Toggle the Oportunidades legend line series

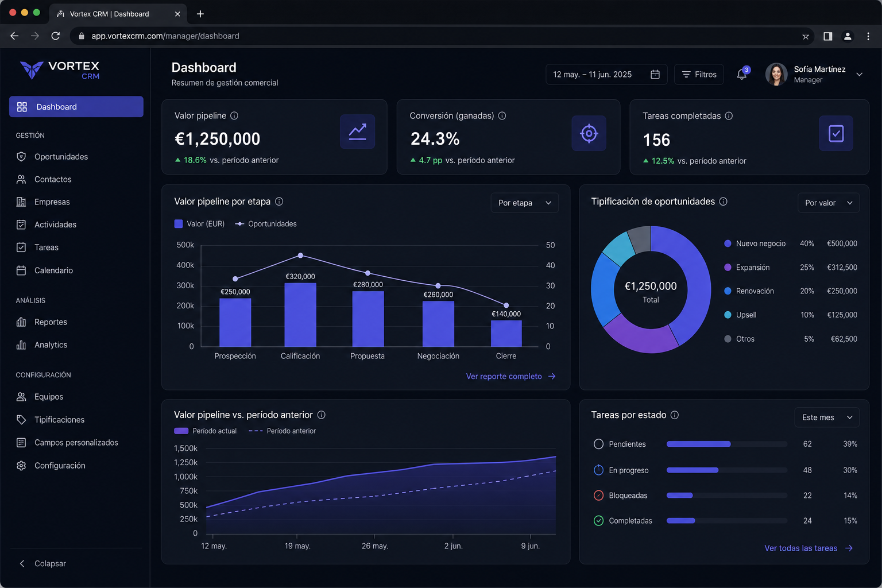click(x=266, y=224)
